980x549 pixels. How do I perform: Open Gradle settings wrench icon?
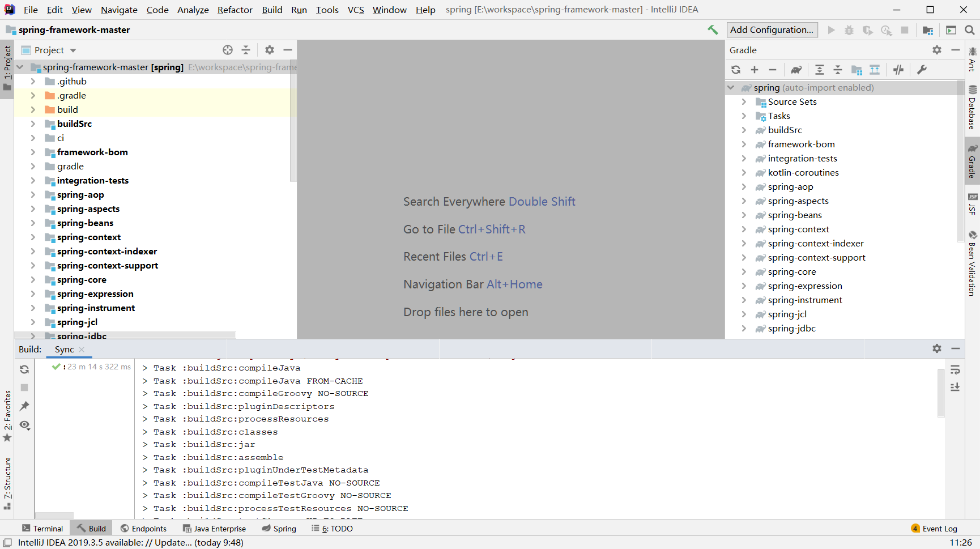tap(922, 70)
